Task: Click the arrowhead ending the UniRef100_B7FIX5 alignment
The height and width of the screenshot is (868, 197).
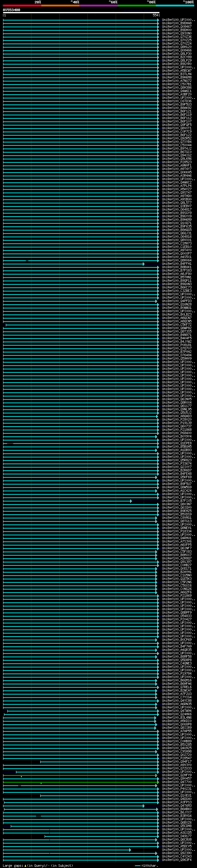Action: click(131, 501)
